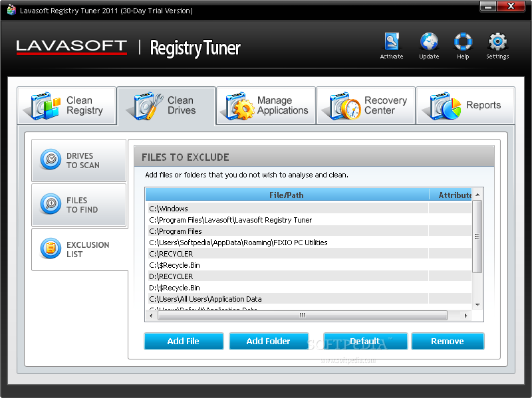Select the D:\RECYCLER row

(309, 276)
